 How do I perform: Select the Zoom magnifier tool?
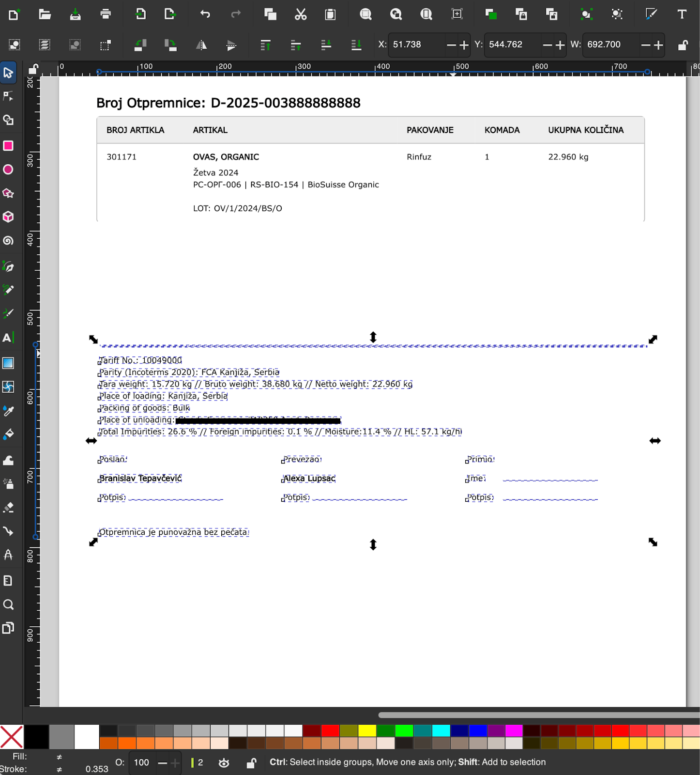[x=8, y=604]
